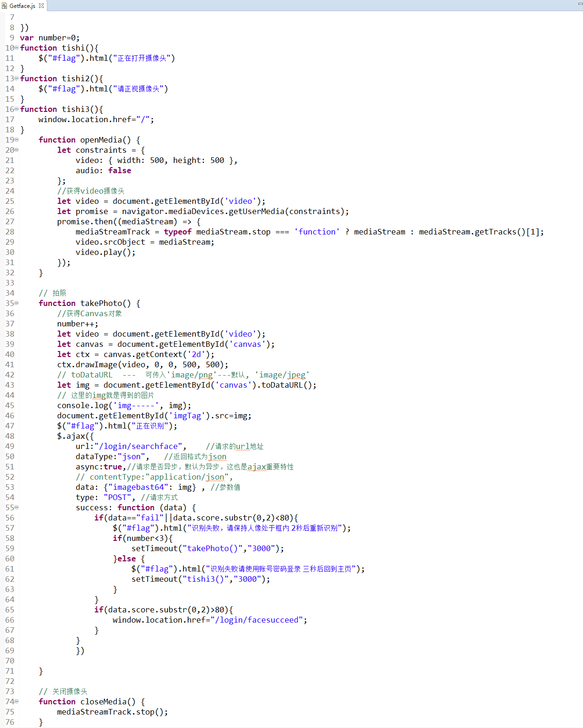Click 'navigator.mediaDevices.getUserMedia(constraints);' text
Image resolution: width=583 pixels, height=728 pixels.
235,211
